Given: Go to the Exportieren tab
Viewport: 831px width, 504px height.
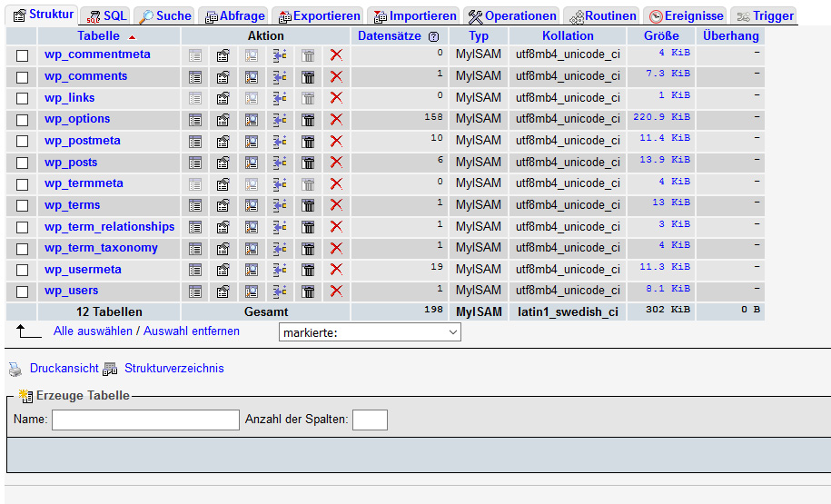Looking at the screenshot, I should 320,16.
